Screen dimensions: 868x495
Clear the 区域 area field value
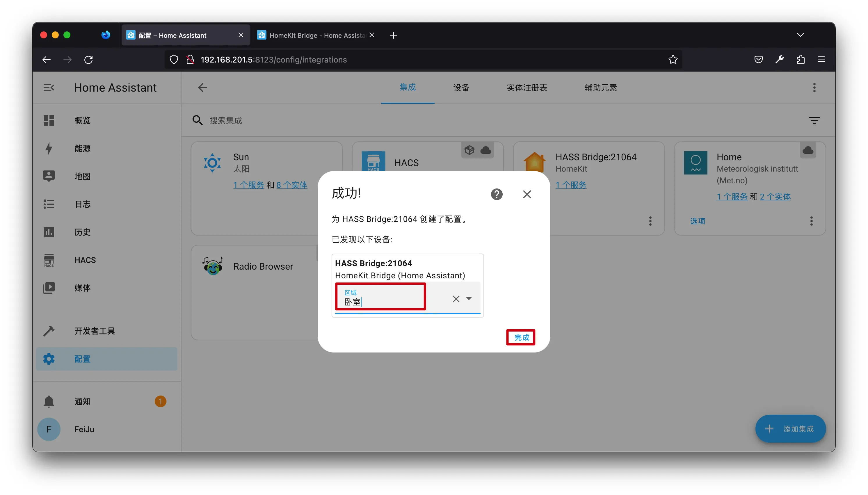[456, 299]
